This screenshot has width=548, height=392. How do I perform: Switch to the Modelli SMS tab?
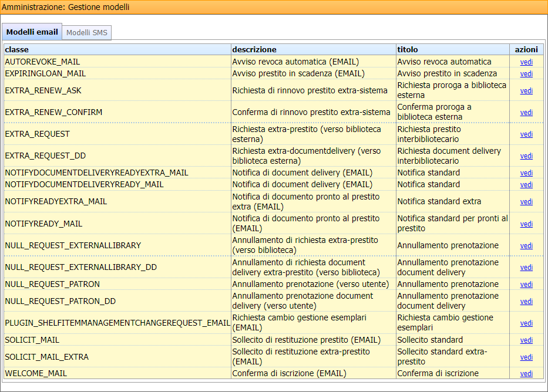pyautogui.click(x=86, y=32)
